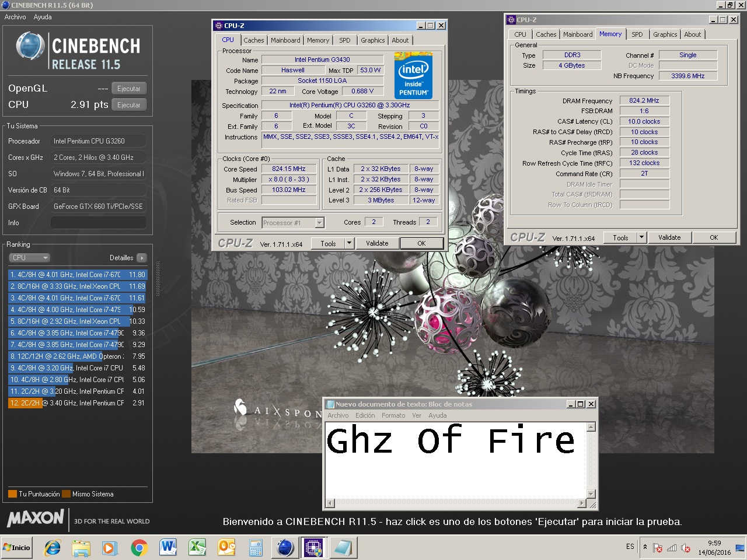
Task: Show hidden tray icons arrow
Action: (x=645, y=547)
